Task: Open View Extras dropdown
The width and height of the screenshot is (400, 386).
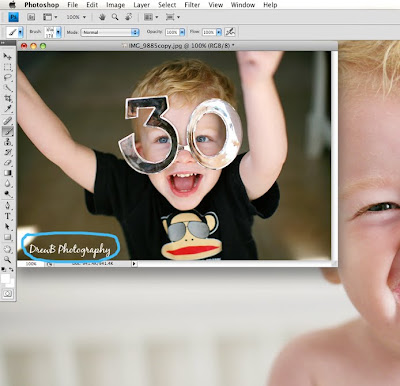Action: click(50, 17)
